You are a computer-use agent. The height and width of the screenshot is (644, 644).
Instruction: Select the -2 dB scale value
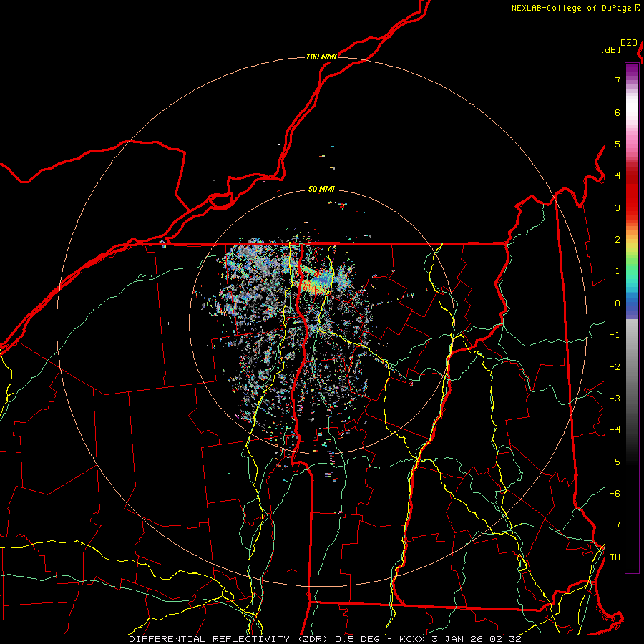coord(615,367)
